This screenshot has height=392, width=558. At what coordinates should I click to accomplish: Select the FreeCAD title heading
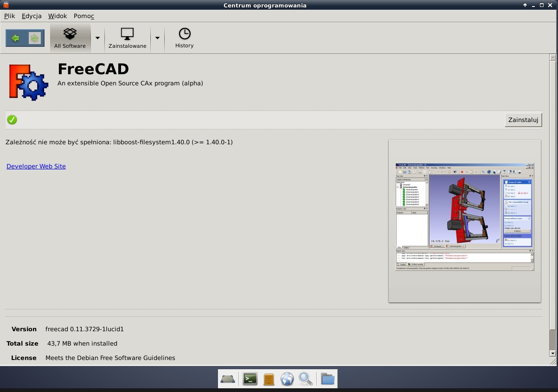[x=93, y=69]
